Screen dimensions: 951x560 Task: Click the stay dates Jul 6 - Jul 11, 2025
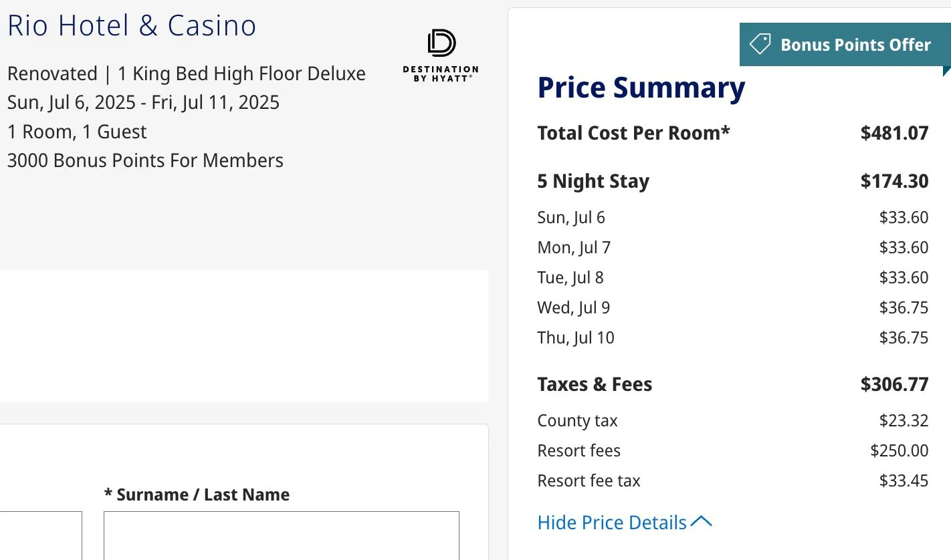click(143, 102)
